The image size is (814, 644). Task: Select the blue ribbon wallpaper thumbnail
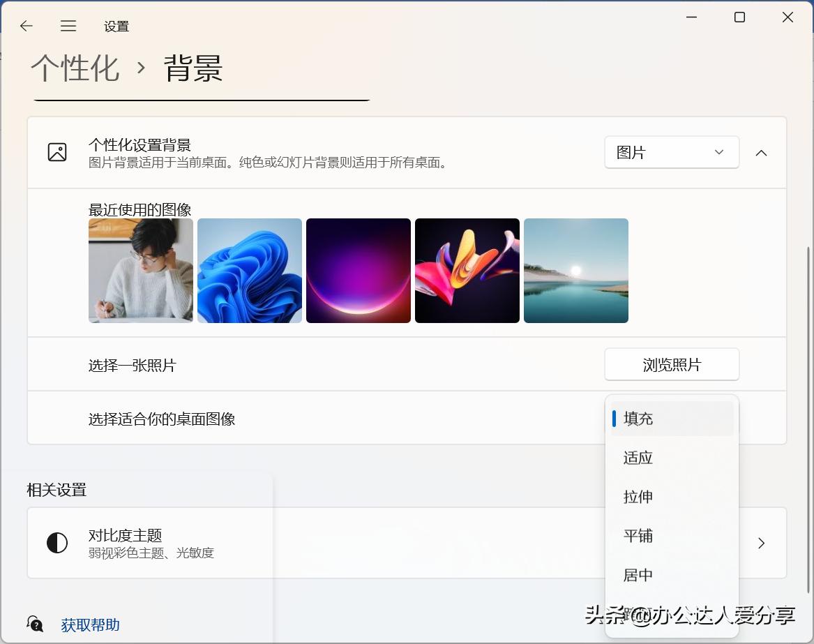[x=249, y=270]
